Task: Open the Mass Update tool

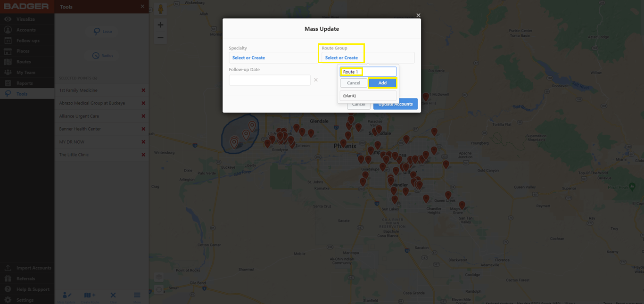Action: click(66, 296)
